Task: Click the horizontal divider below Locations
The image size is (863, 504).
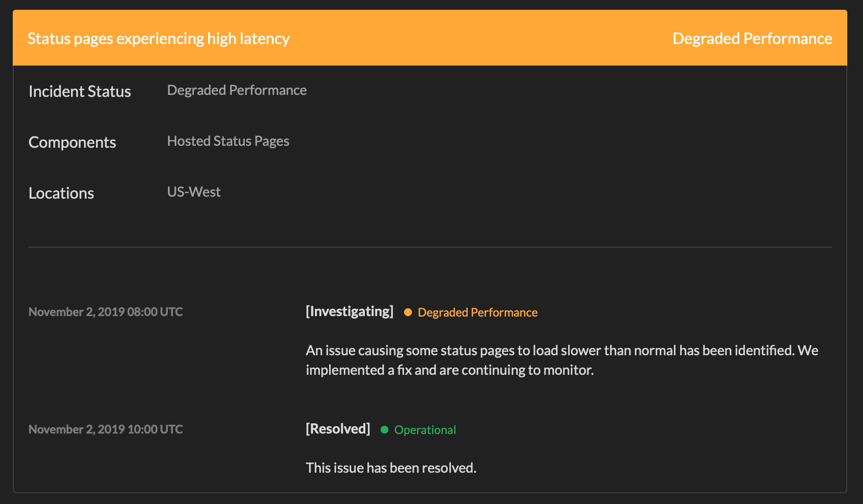Action: tap(430, 247)
